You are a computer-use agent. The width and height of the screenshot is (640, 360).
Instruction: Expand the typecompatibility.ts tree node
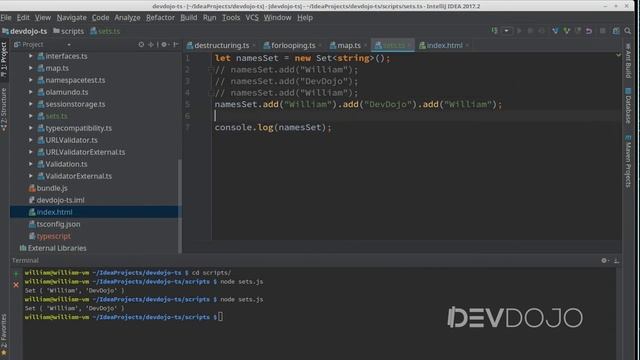pos(31,128)
